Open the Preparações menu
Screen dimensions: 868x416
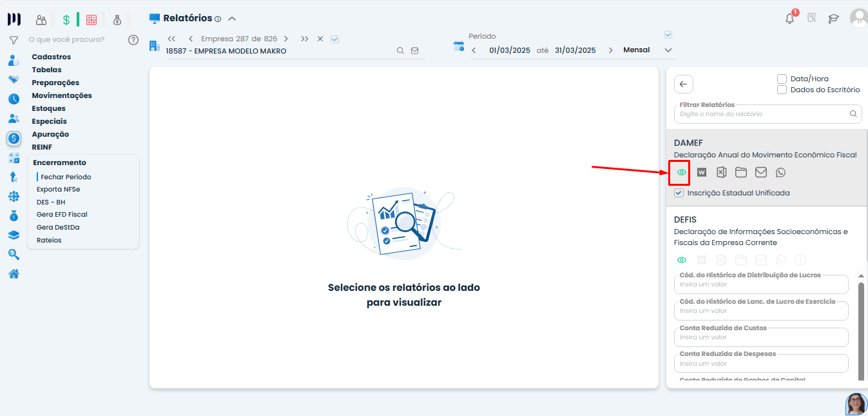tap(56, 83)
